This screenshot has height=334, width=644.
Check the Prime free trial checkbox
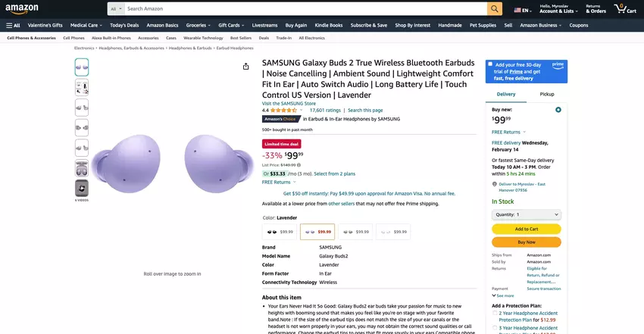[x=490, y=64]
